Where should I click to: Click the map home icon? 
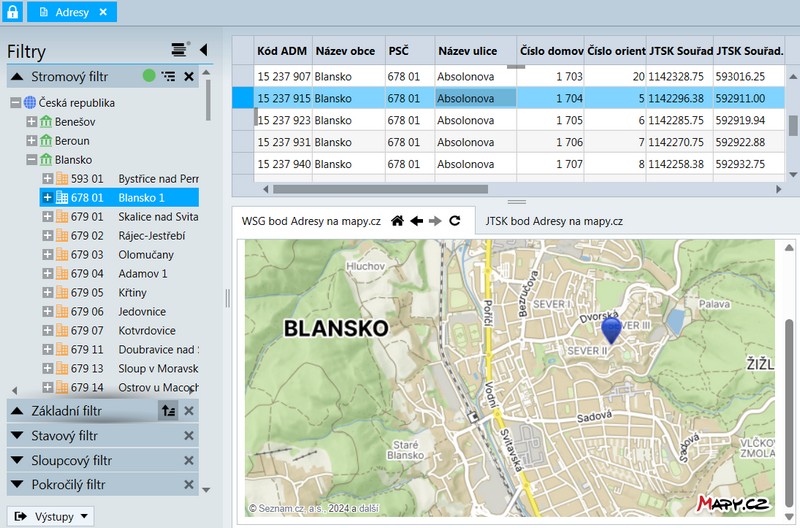point(397,221)
